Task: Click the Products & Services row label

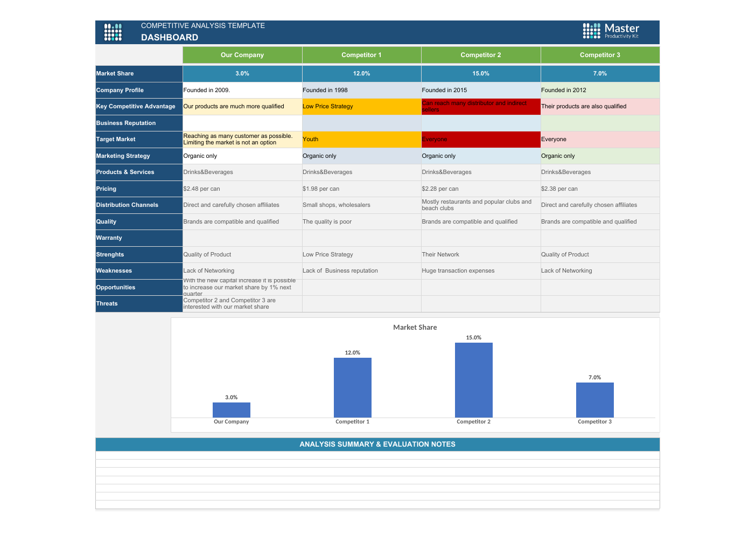Action: click(x=139, y=172)
